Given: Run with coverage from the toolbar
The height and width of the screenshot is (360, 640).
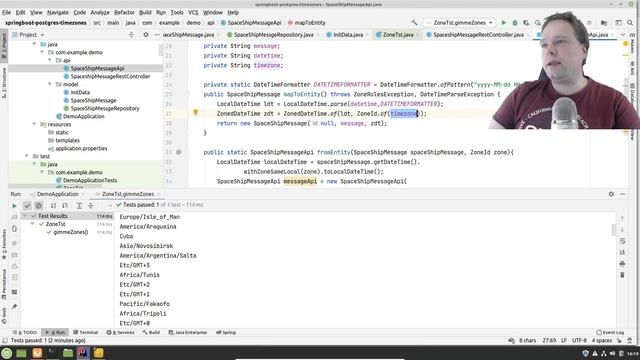Looking at the screenshot, I should pos(526,23).
